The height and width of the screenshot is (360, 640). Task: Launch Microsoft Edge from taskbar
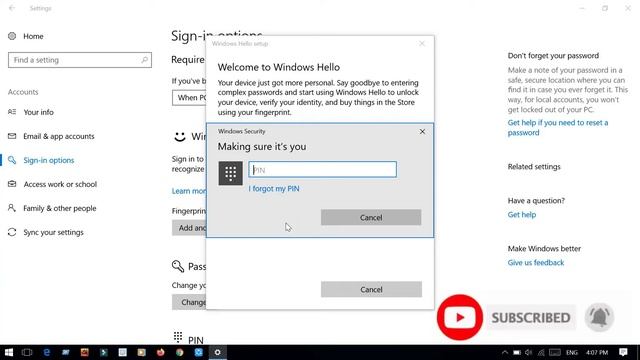(47, 352)
